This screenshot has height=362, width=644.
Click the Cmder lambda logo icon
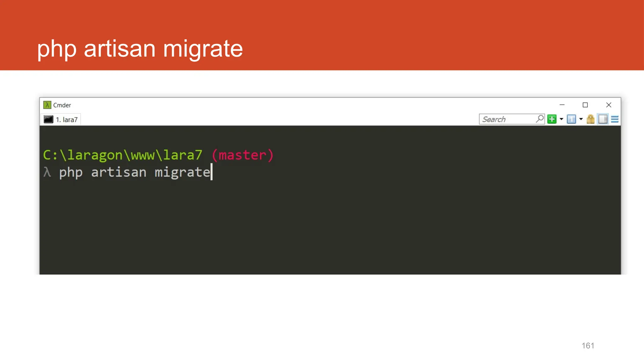(47, 105)
